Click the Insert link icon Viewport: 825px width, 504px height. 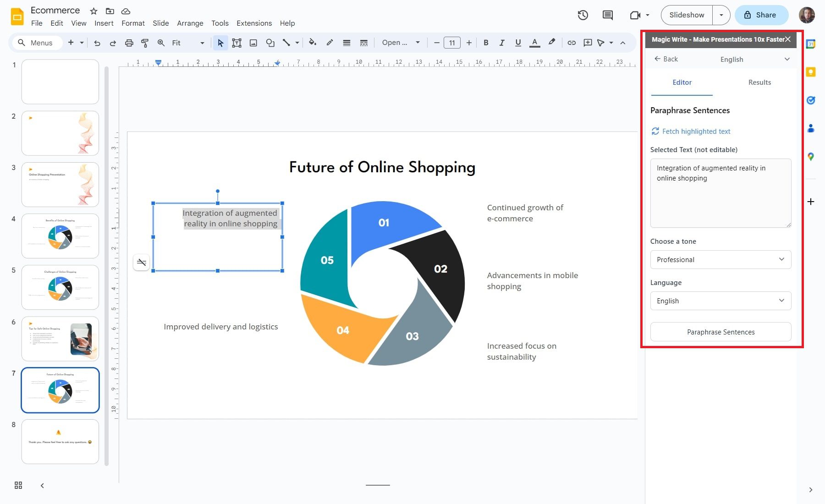pos(571,43)
